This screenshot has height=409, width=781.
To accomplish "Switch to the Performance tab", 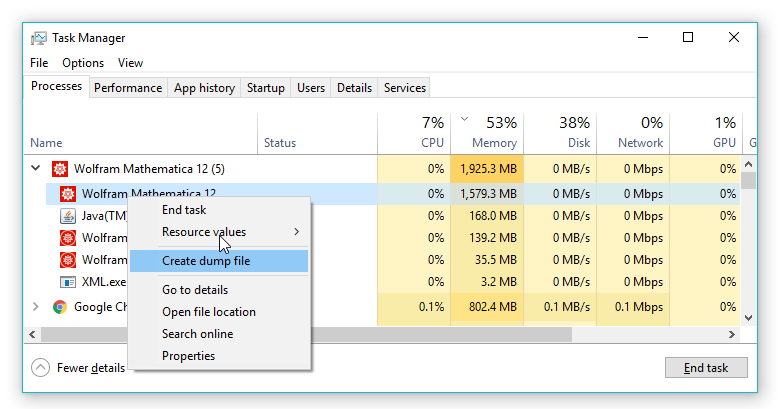I will (x=128, y=88).
